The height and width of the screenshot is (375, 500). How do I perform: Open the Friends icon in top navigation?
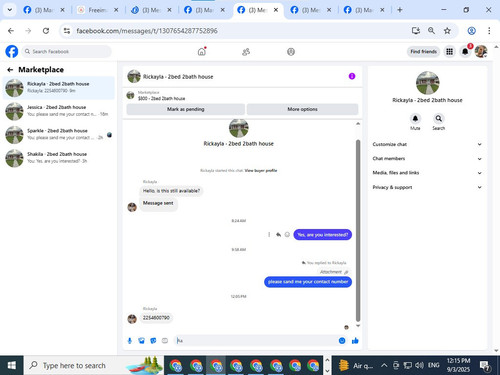point(246,52)
